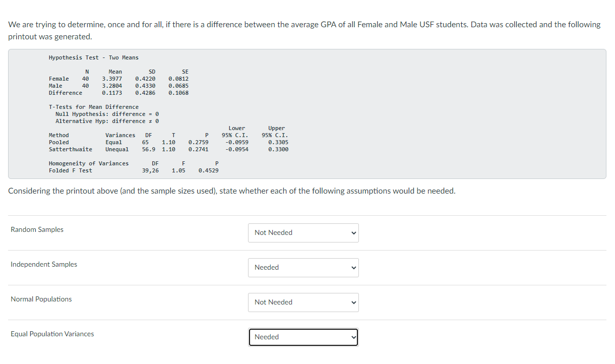Screen dimensions: 615x364
Task: Open the Independent Samples answer dropdown
Action: click(x=302, y=268)
